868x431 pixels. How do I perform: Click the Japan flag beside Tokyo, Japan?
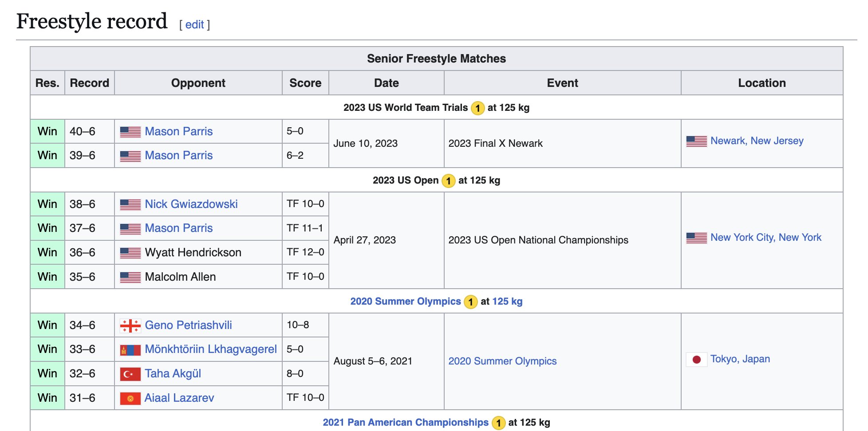[x=696, y=359]
